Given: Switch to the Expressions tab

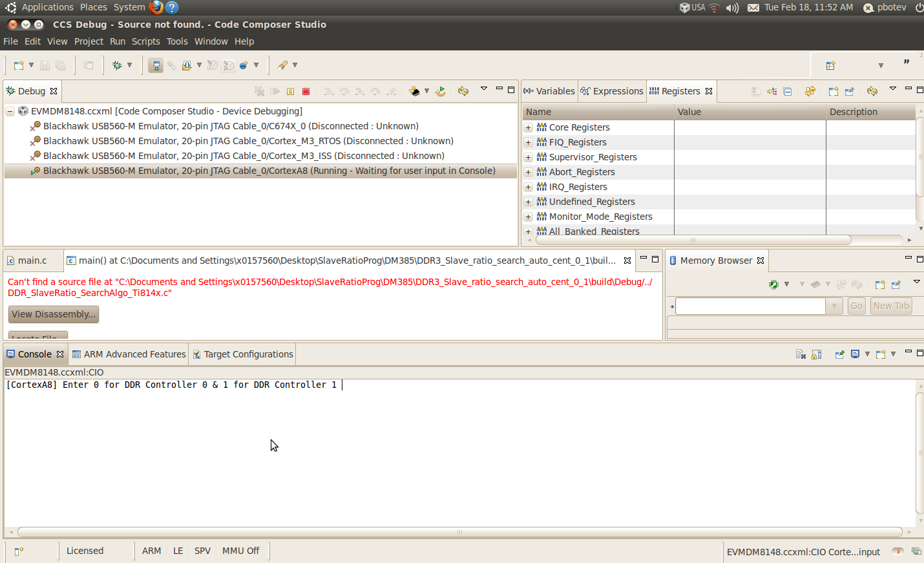Looking at the screenshot, I should 612,91.
